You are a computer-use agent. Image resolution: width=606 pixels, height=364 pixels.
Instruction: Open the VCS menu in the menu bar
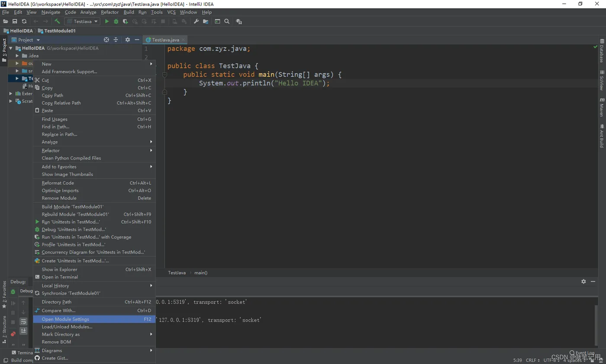(x=171, y=12)
